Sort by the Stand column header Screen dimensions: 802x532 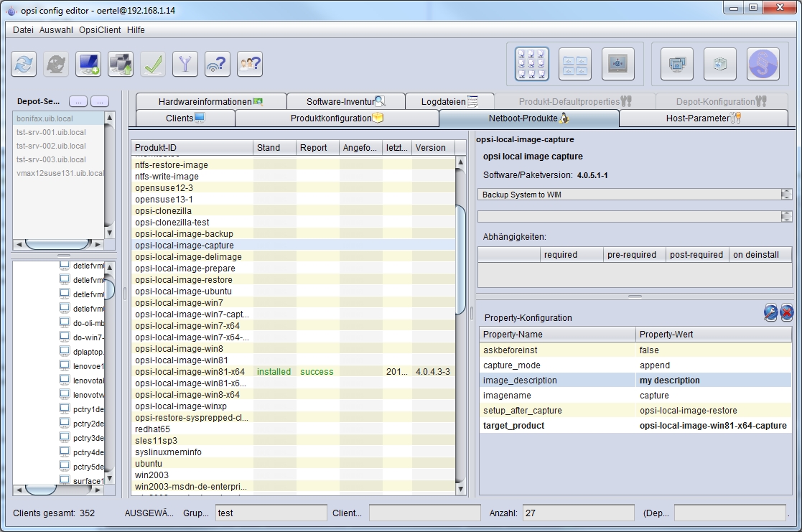click(275, 147)
